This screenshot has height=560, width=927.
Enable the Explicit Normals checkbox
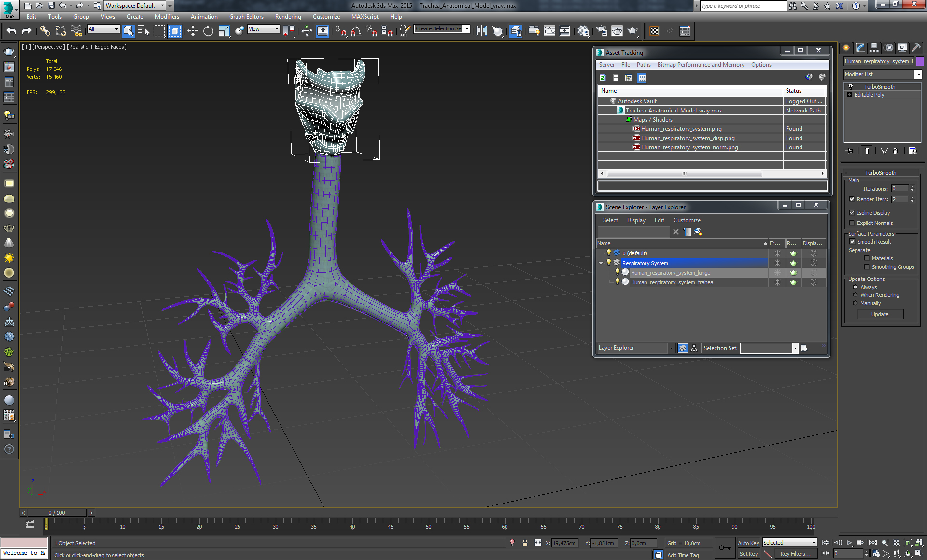(852, 223)
